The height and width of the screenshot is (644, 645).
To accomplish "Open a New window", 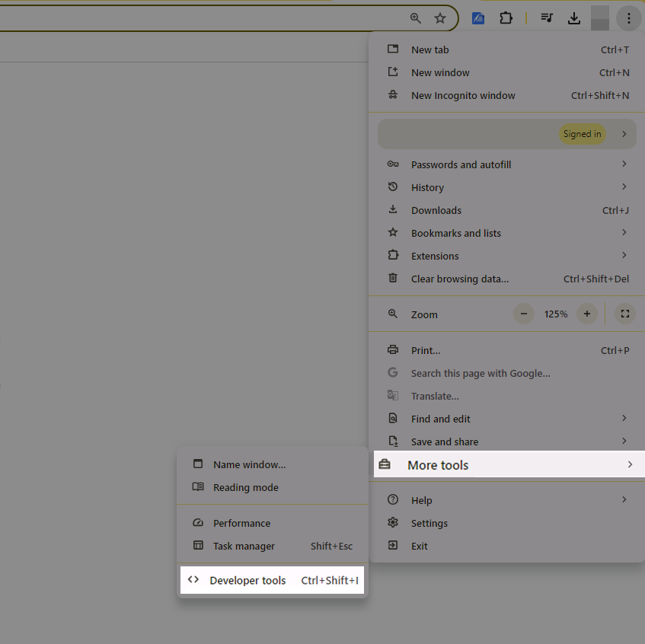I will [x=507, y=73].
